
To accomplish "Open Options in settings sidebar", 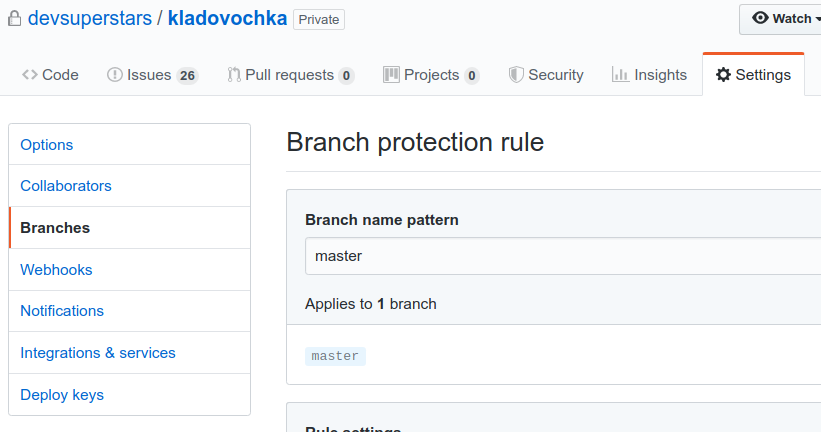I will click(x=129, y=145).
